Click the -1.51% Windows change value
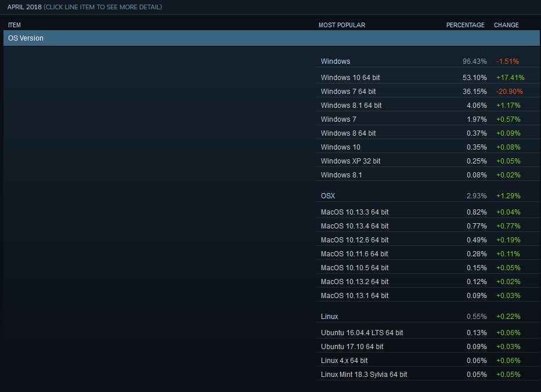Screen dimensions: 541x392 point(507,61)
